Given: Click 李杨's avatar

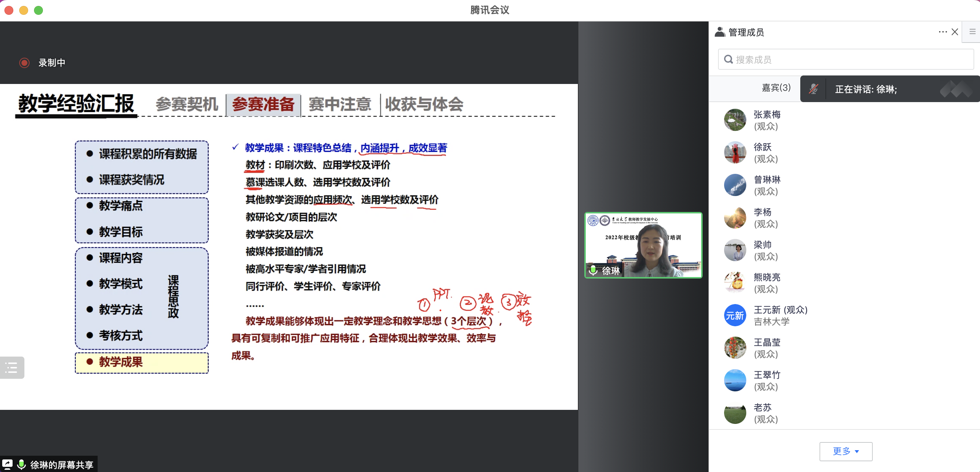Looking at the screenshot, I should pos(734,218).
